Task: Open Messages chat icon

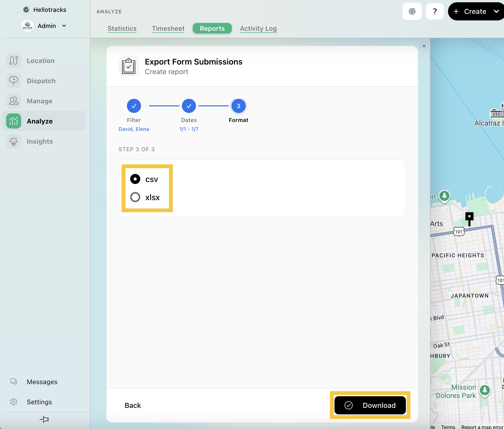Action: click(x=14, y=382)
